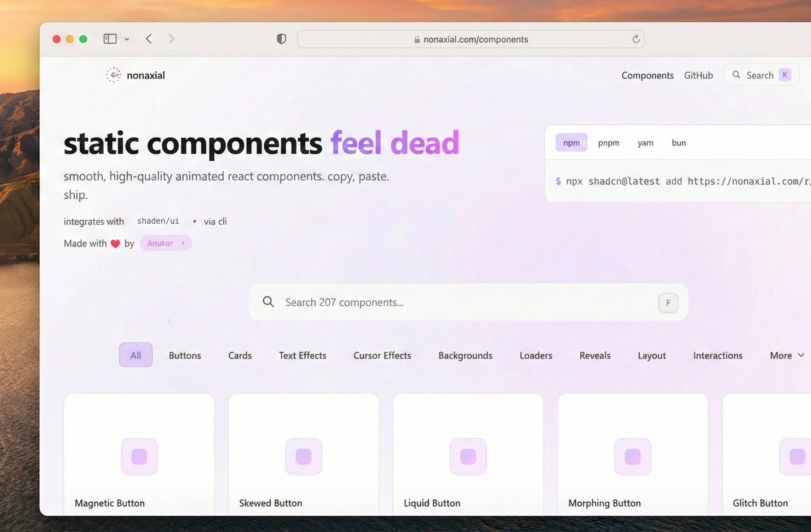Click the Liquid Button preview icon

pos(468,456)
